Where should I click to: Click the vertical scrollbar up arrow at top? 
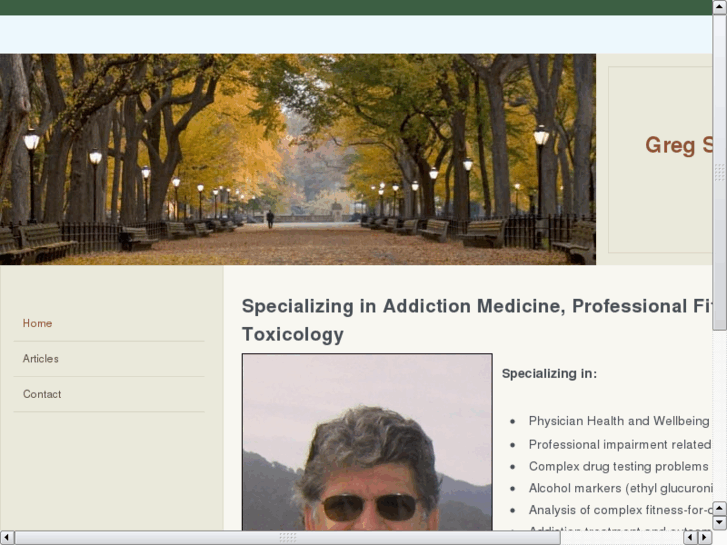coord(720,7)
